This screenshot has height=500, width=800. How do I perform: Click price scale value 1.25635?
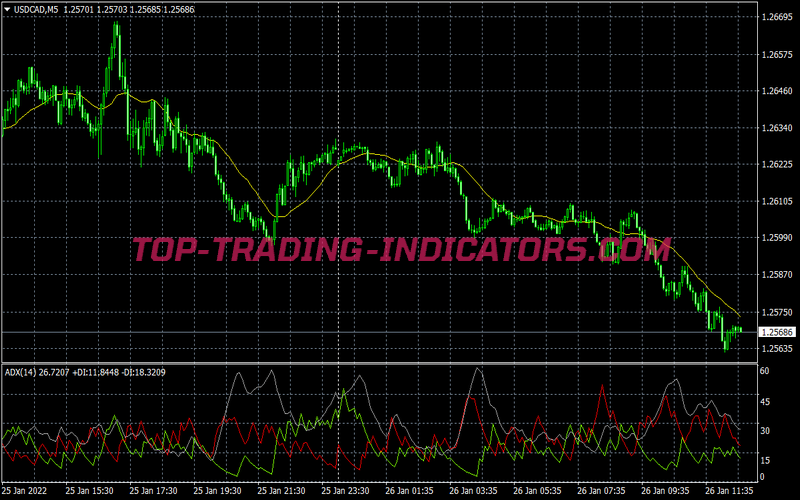coord(777,348)
